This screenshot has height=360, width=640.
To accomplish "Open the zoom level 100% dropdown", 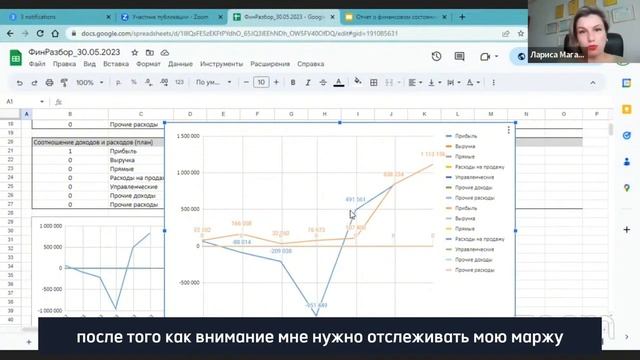I will [90, 83].
